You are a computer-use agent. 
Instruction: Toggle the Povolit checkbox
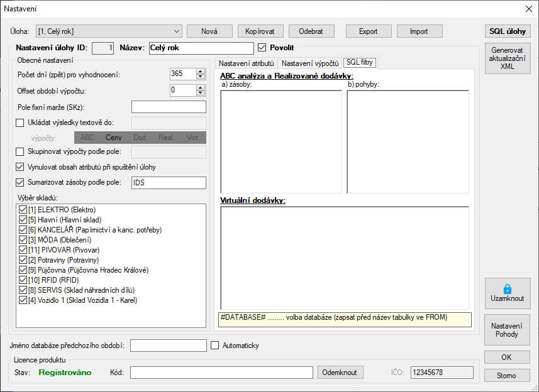pos(263,48)
